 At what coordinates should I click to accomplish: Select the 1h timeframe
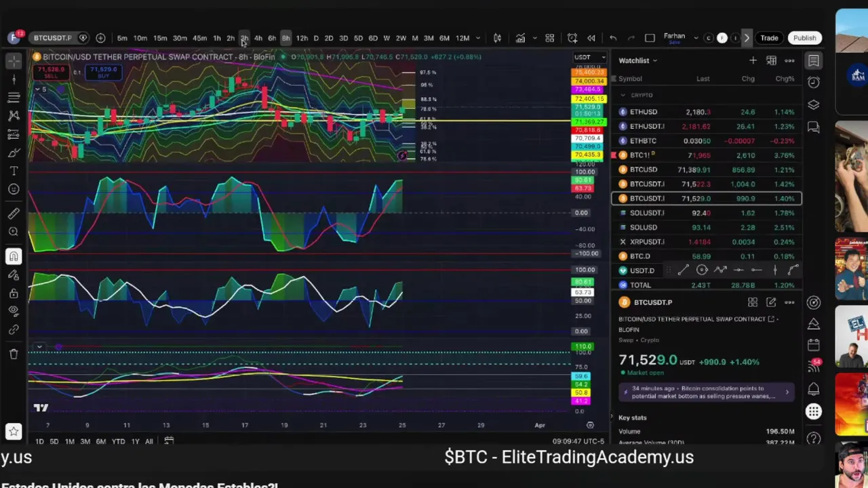[x=217, y=38]
